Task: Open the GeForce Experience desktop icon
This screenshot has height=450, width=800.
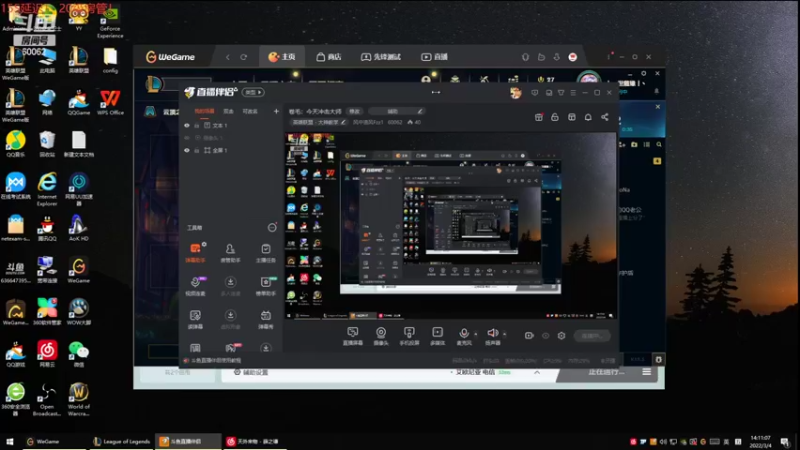Action: (x=110, y=23)
